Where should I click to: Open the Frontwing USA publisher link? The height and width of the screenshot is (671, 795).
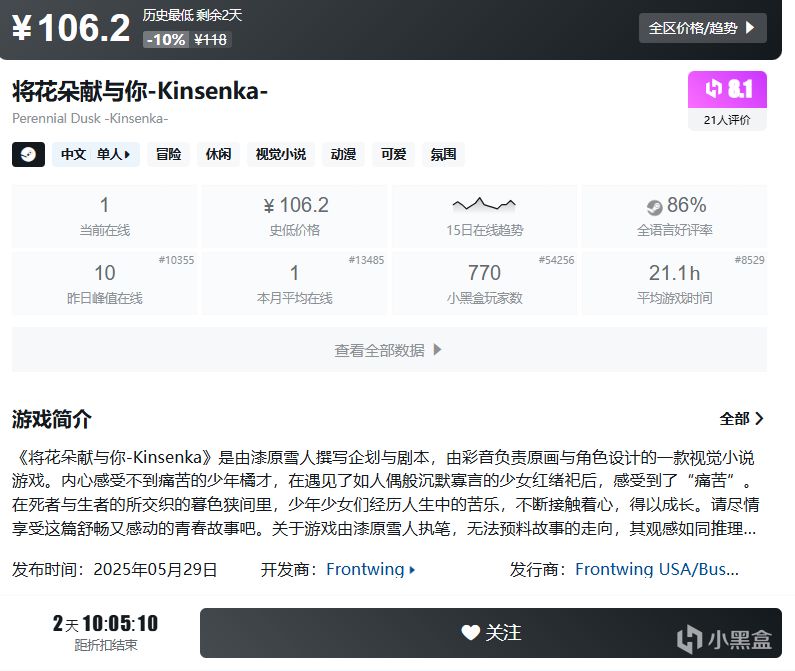point(657,569)
